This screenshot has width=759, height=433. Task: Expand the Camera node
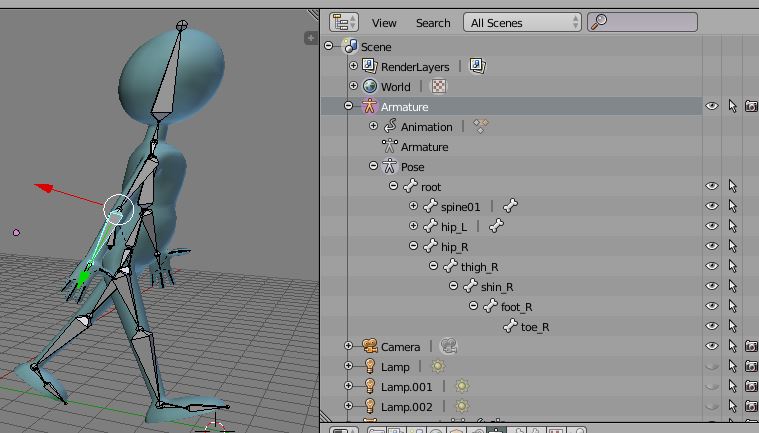pyautogui.click(x=349, y=346)
